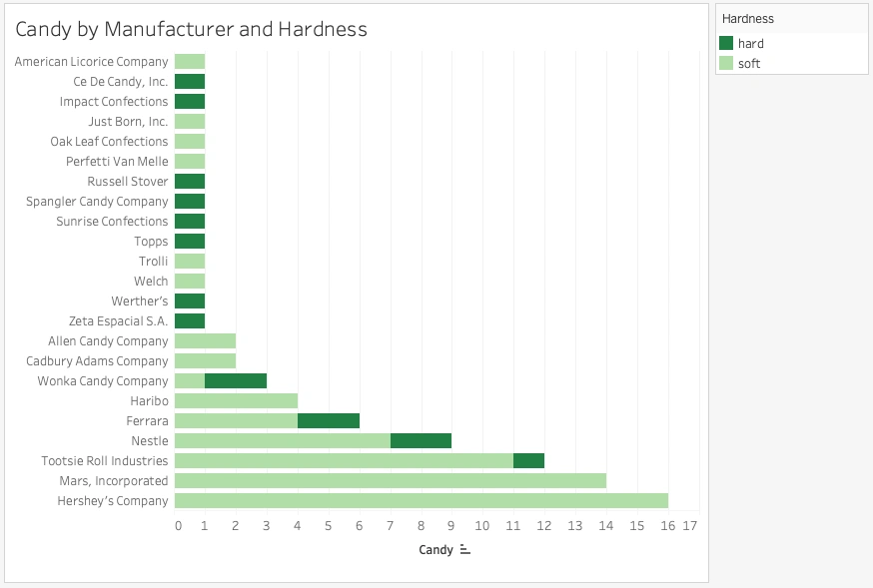Image resolution: width=873 pixels, height=588 pixels.
Task: Click the American Licorice Company label
Action: [x=91, y=62]
